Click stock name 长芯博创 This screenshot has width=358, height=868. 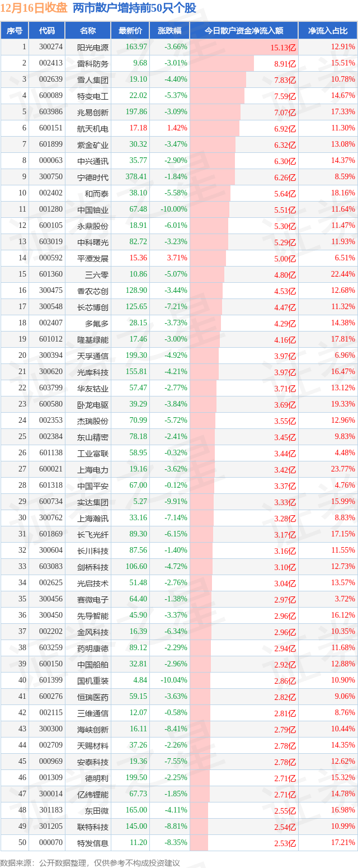[93, 307]
